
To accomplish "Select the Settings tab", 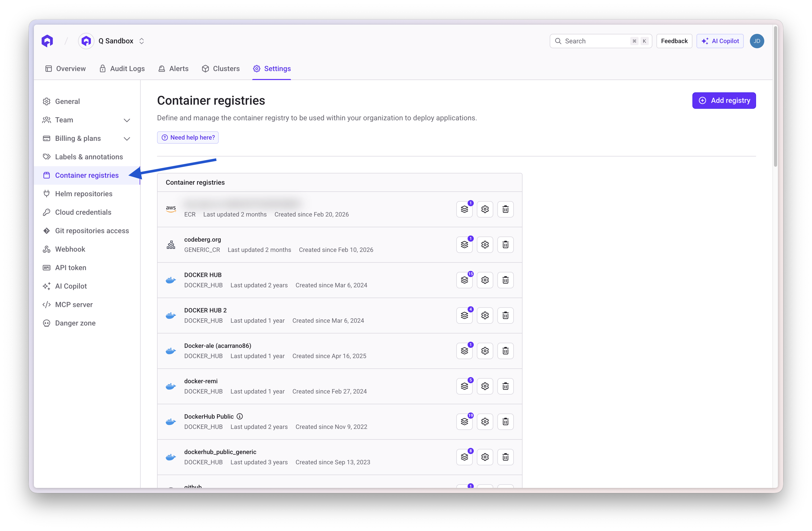I will click(x=272, y=68).
